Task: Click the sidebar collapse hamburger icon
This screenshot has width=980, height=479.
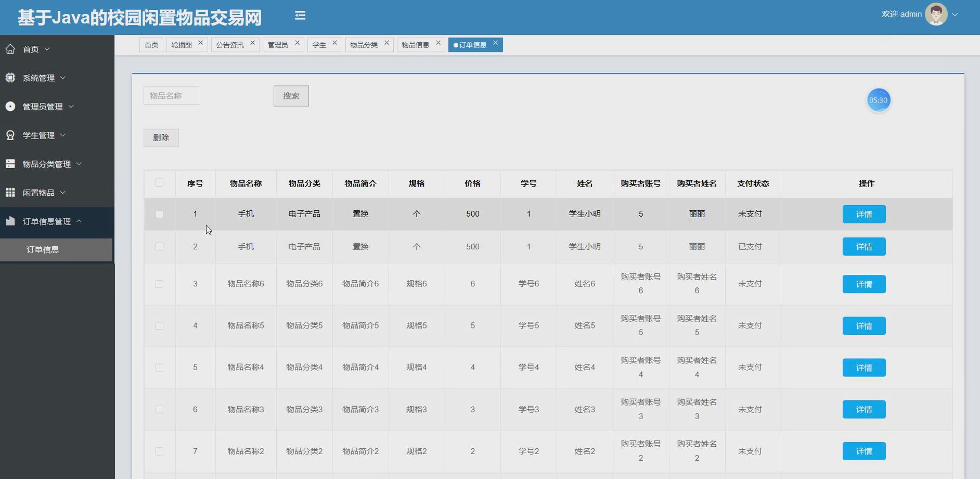Action: coord(300,16)
